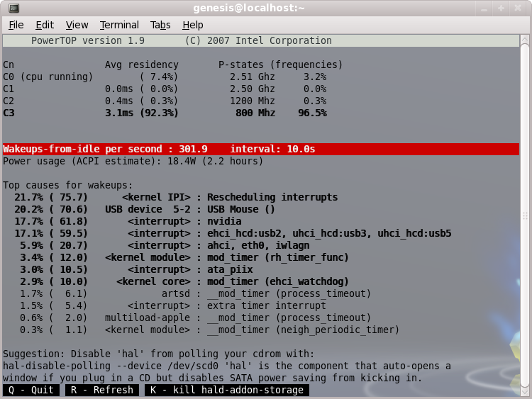Click the 'Q - Quit' key hint
Image resolution: width=532 pixels, height=399 pixels.
(31, 390)
